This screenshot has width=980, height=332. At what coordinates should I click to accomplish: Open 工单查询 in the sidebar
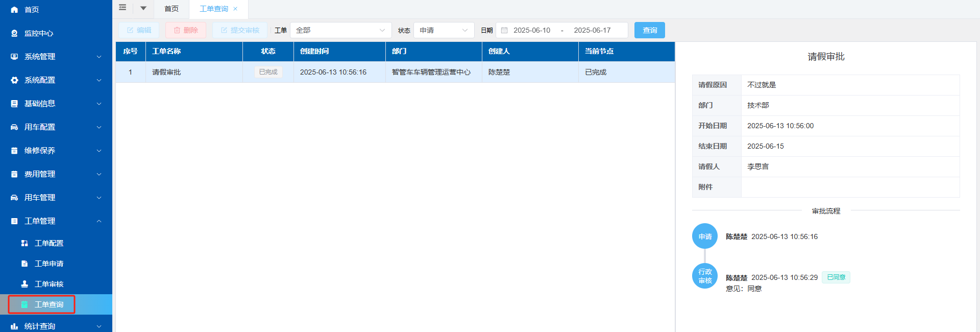[x=49, y=304]
